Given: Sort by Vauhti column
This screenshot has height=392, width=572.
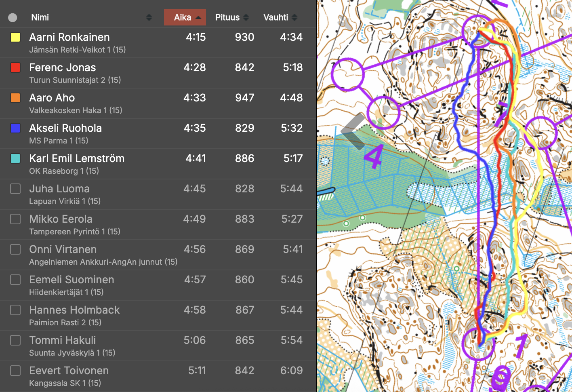Looking at the screenshot, I should 280,17.
